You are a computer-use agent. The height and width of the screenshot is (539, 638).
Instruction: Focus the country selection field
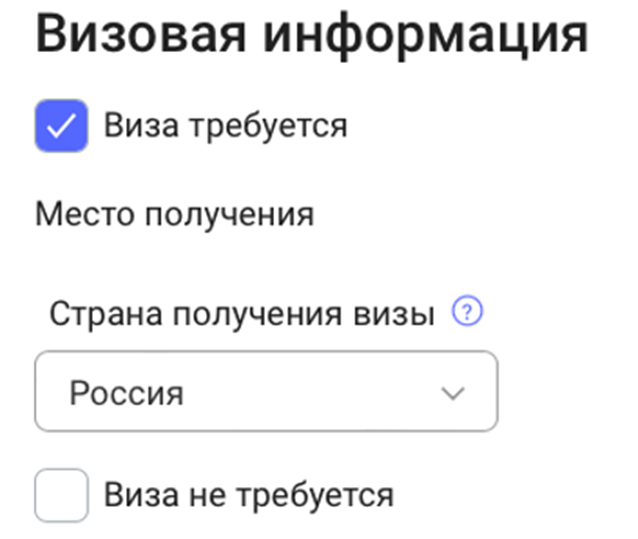pyautogui.click(x=266, y=392)
